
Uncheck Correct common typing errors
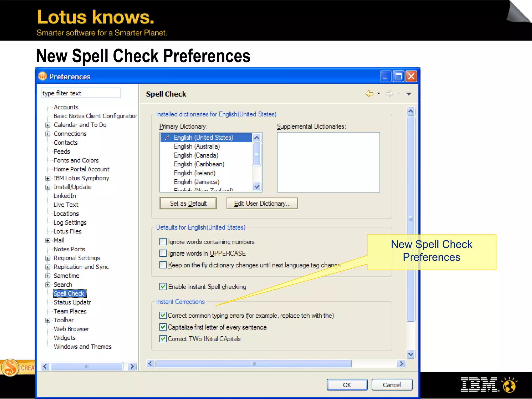[x=163, y=315]
